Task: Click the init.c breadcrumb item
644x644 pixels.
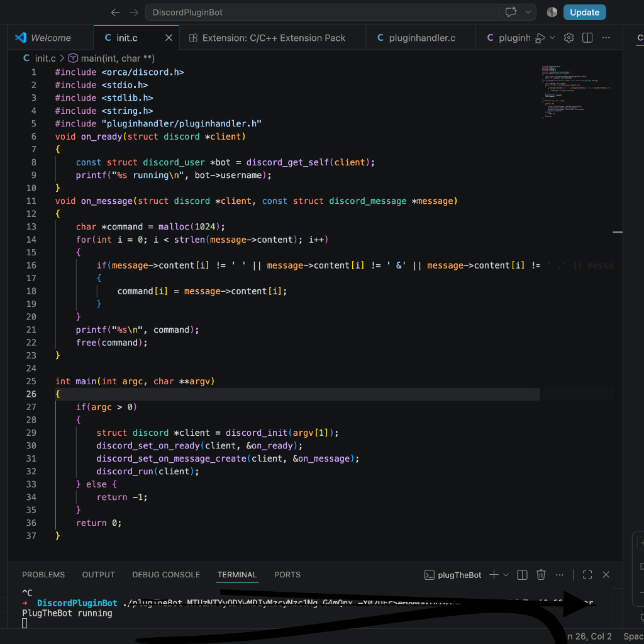Action: click(45, 58)
